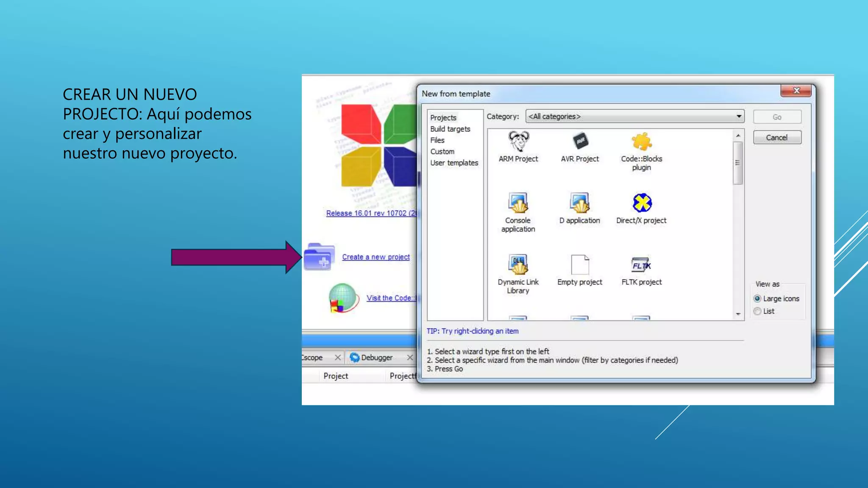Choose the Dynamic Link Library icon
This screenshot has height=488, width=868.
click(x=518, y=265)
